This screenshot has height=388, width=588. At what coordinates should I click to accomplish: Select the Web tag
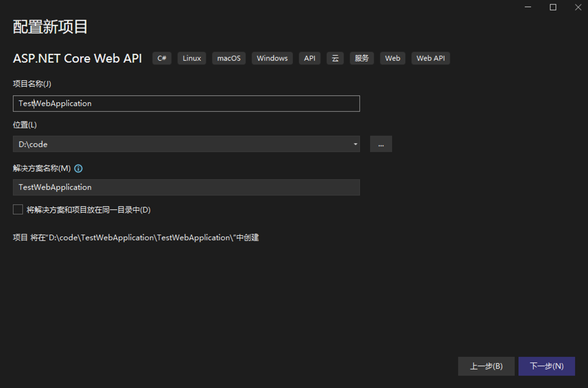click(x=392, y=58)
